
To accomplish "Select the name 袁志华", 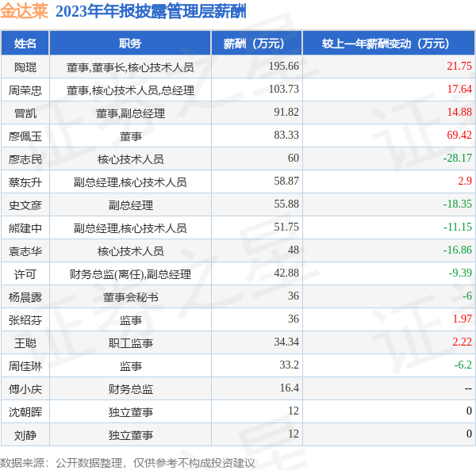I will [x=25, y=251].
